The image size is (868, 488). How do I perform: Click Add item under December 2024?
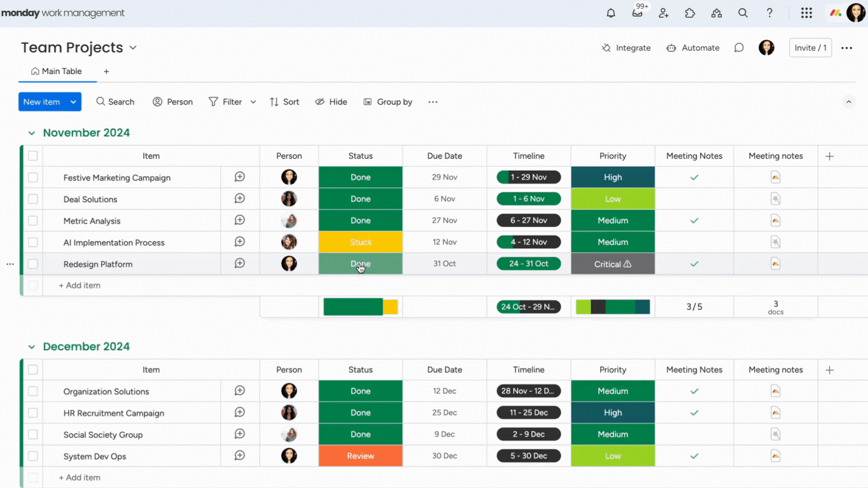(80, 477)
